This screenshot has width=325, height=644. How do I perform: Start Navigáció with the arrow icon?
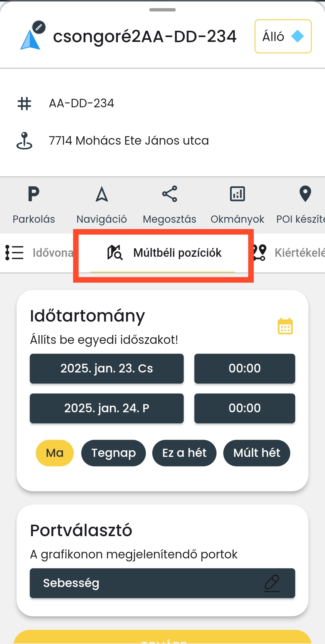click(102, 194)
